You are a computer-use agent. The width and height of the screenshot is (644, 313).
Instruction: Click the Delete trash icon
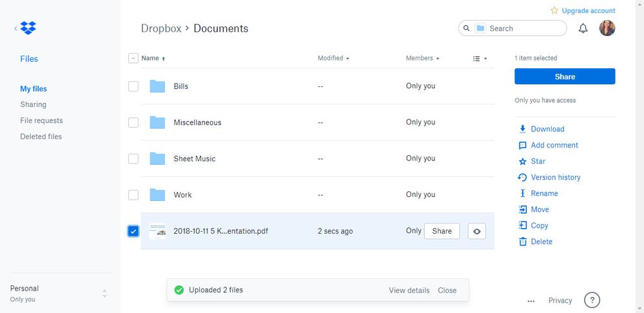coord(523,242)
